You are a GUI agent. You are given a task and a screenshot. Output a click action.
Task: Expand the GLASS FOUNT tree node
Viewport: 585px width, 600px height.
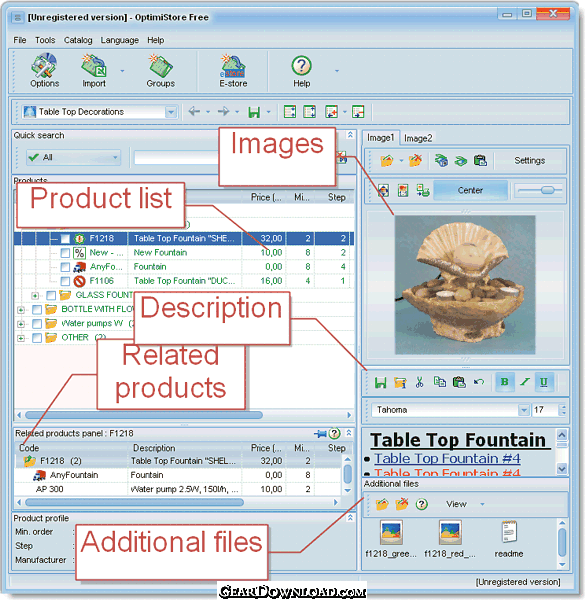click(35, 296)
